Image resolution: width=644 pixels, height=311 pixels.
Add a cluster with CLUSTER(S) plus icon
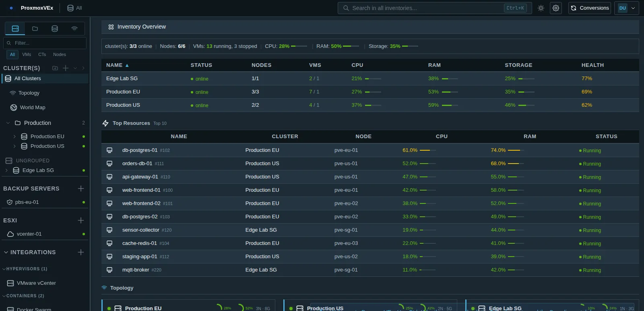[x=66, y=68]
